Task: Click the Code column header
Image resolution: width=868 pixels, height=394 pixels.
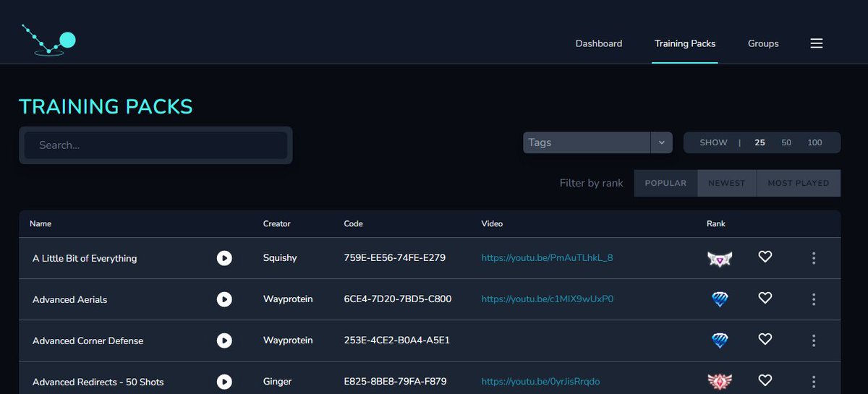Action: (x=353, y=223)
